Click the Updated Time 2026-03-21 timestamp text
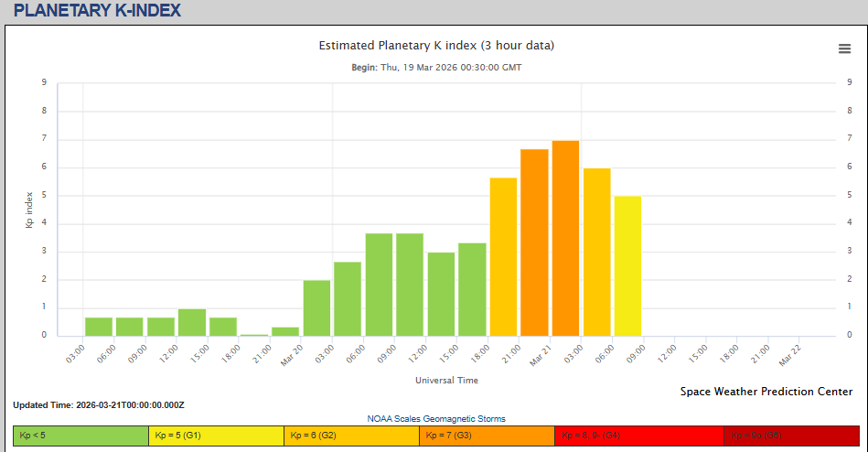 click(x=99, y=405)
